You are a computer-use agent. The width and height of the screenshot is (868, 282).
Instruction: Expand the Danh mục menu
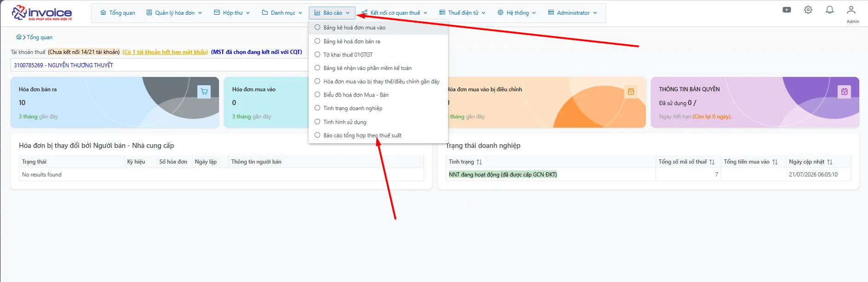click(282, 13)
